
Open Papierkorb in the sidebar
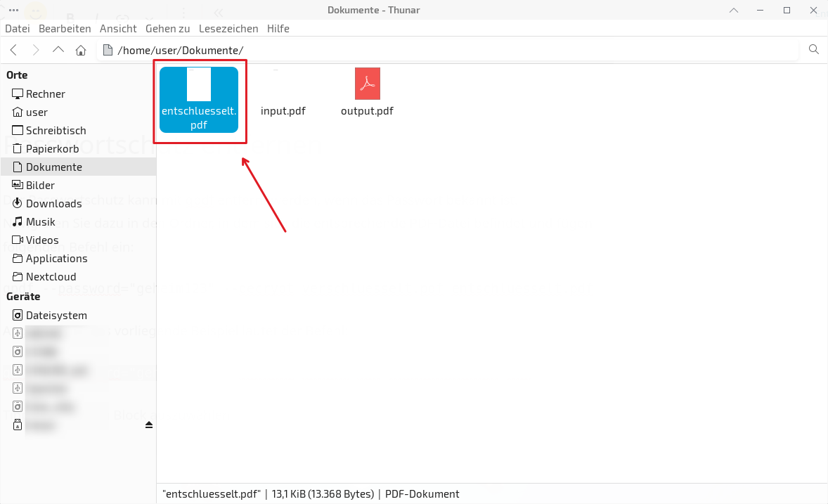[52, 149]
